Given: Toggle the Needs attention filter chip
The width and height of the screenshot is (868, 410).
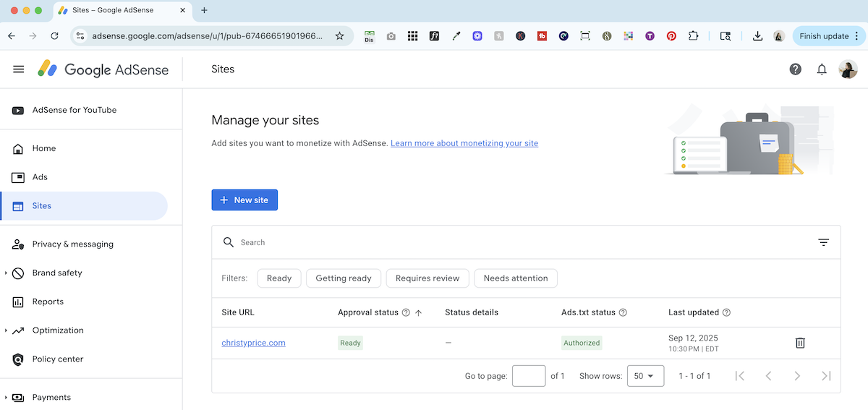Looking at the screenshot, I should [516, 278].
